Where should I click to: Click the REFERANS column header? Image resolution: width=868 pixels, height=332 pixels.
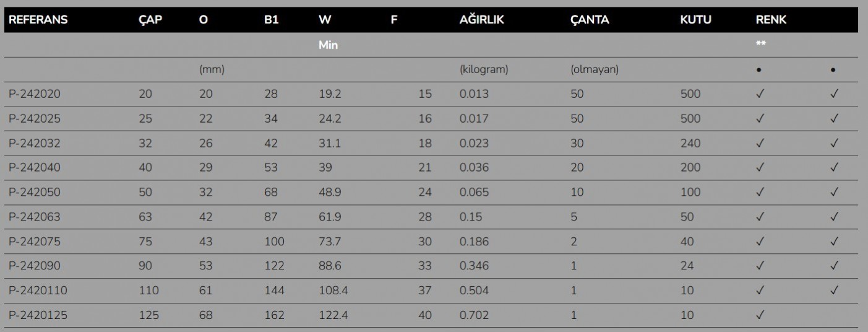[x=38, y=20]
